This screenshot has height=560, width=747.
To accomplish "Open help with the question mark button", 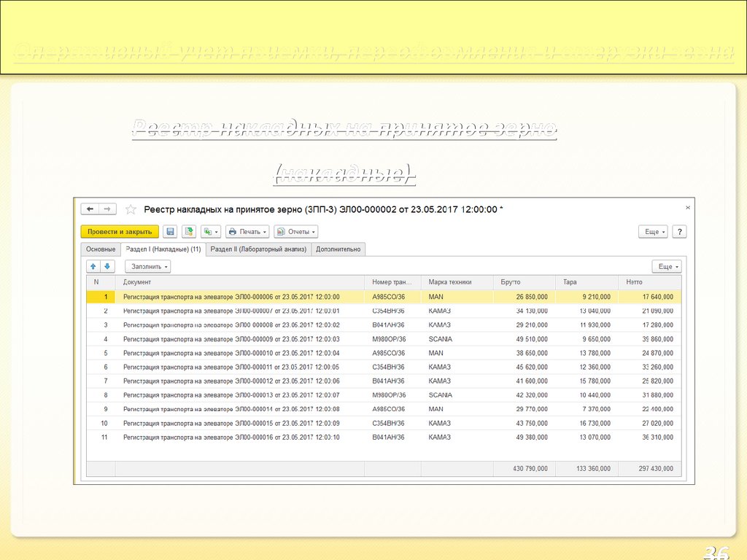I will pyautogui.click(x=679, y=232).
